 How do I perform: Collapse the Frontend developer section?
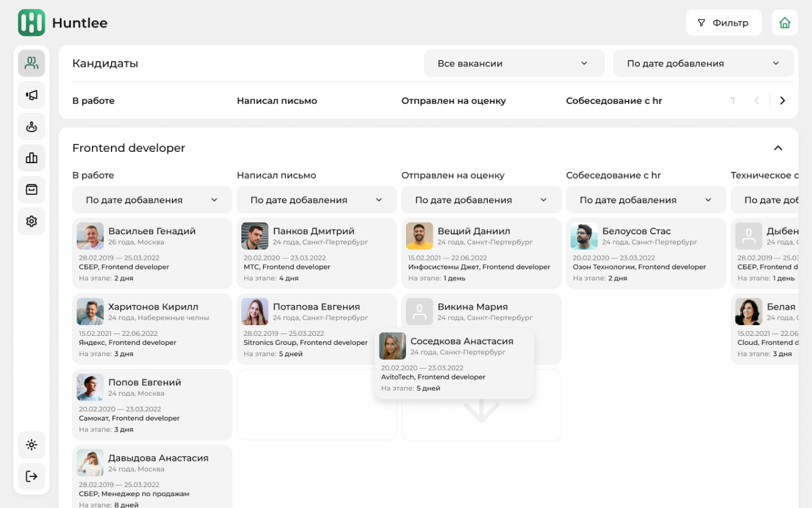[778, 148]
